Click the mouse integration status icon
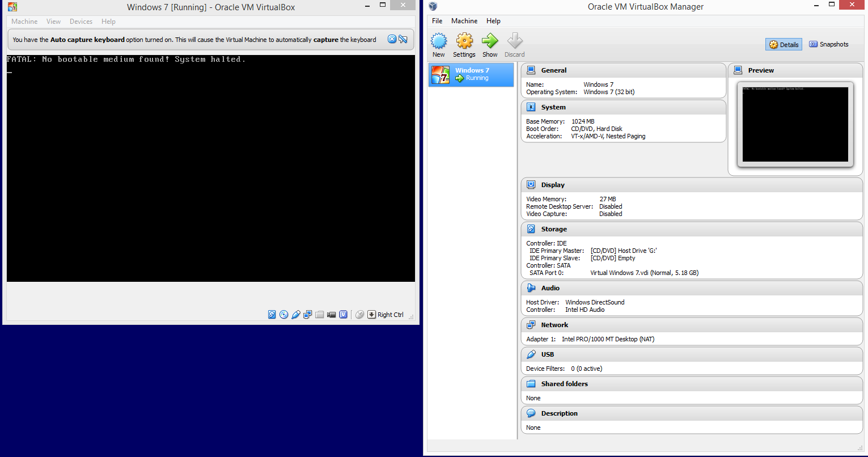Viewport: 868px width, 457px height. (359, 314)
